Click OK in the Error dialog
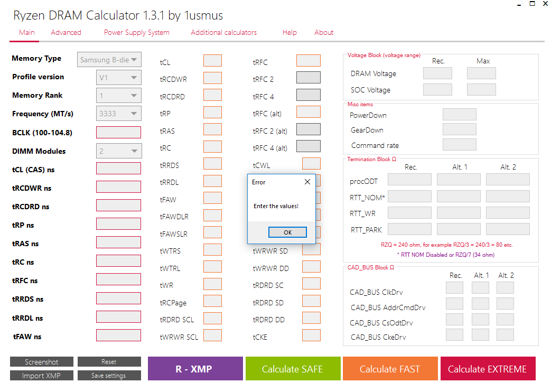Viewport: 551px width, 392px height. (x=287, y=232)
